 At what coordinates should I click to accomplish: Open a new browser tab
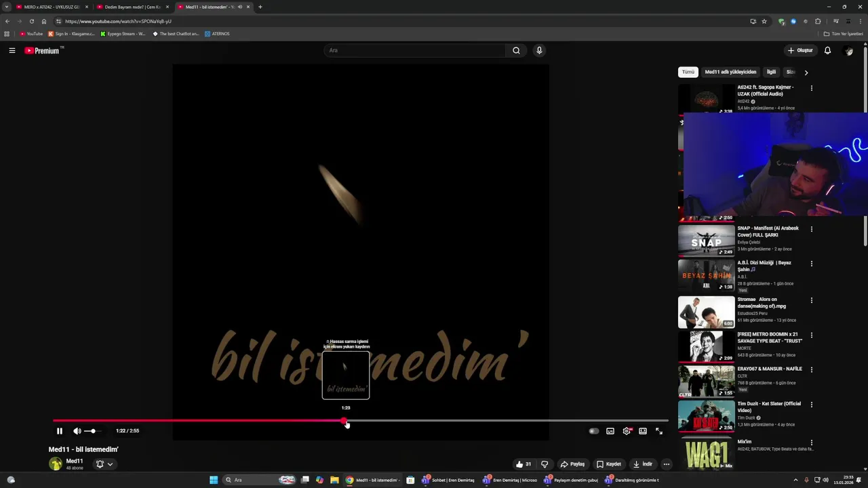tap(260, 7)
